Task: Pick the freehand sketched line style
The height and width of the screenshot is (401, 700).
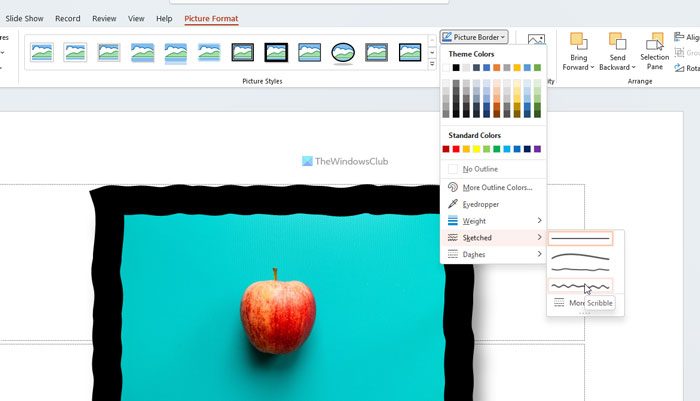Action: click(x=580, y=269)
